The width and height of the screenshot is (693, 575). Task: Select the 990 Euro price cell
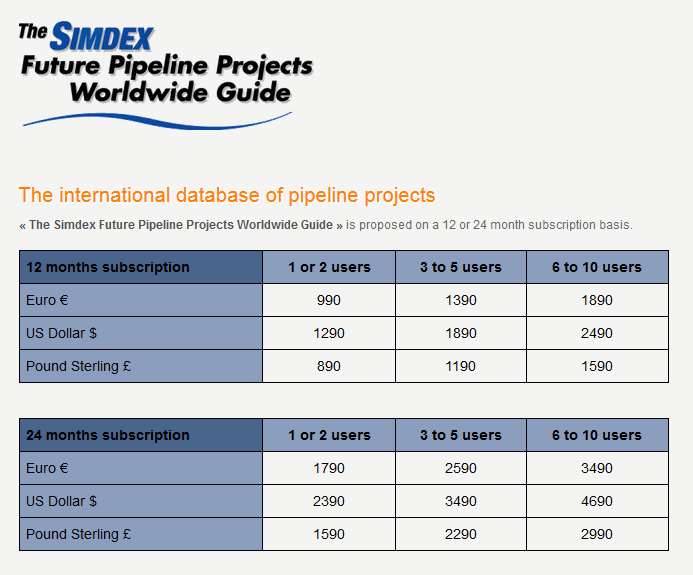pyautogui.click(x=329, y=300)
